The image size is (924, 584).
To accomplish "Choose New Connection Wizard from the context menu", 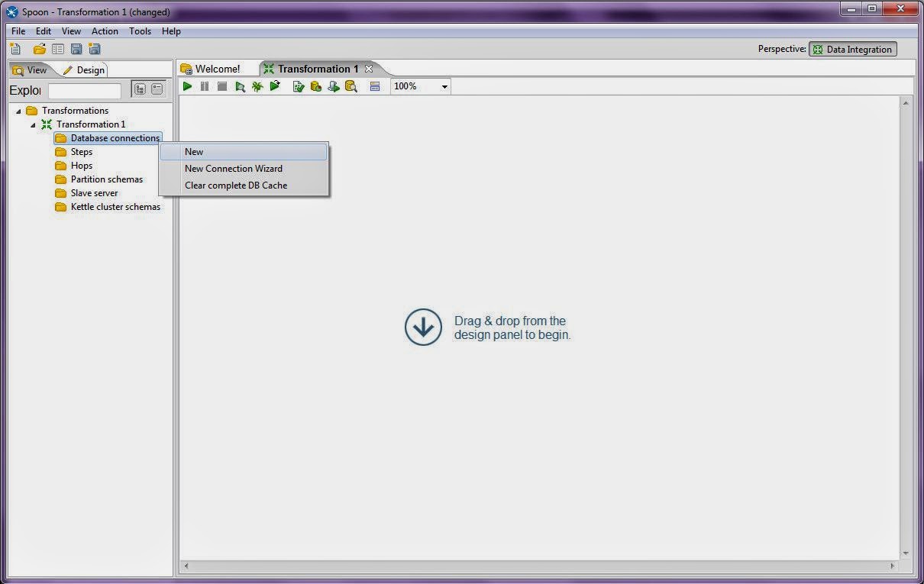I will point(234,168).
